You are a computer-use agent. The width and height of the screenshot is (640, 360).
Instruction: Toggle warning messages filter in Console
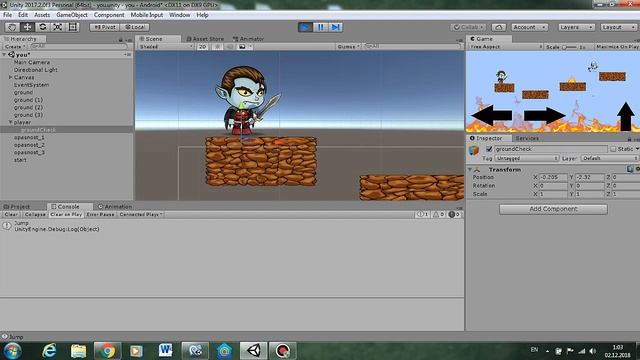(438, 214)
